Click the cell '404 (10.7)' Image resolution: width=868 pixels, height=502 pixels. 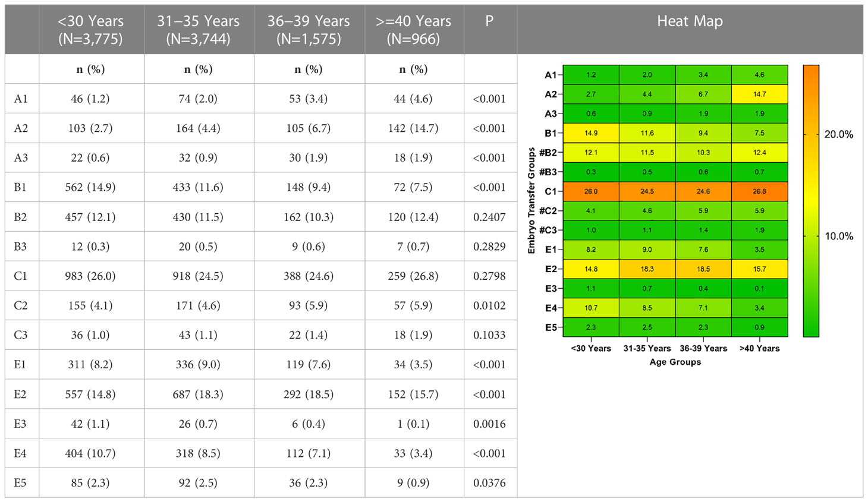(90, 453)
